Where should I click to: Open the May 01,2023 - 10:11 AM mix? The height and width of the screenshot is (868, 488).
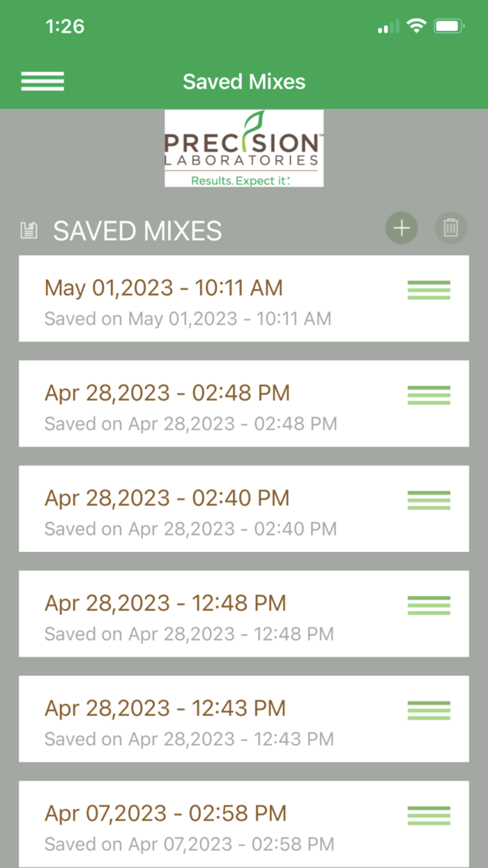(163, 288)
